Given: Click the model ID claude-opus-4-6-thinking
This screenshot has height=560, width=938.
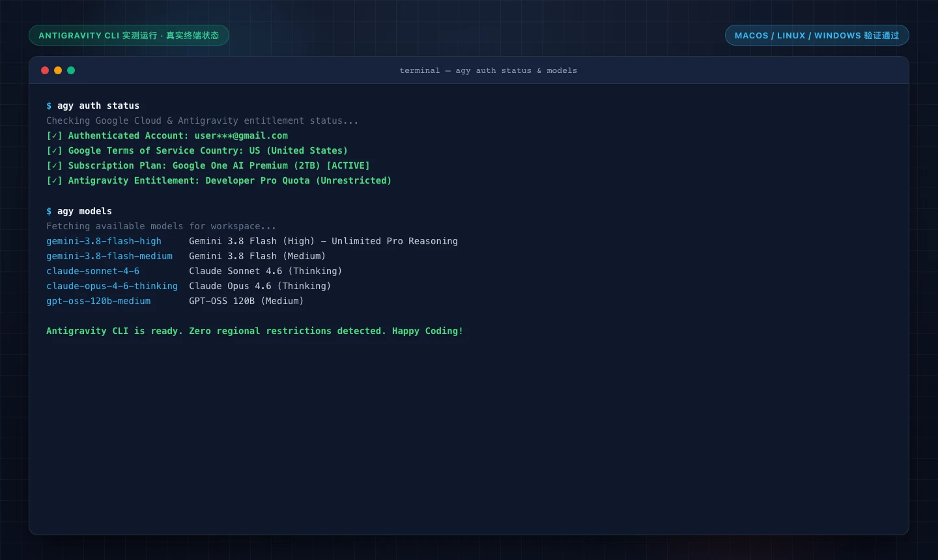Looking at the screenshot, I should point(112,286).
